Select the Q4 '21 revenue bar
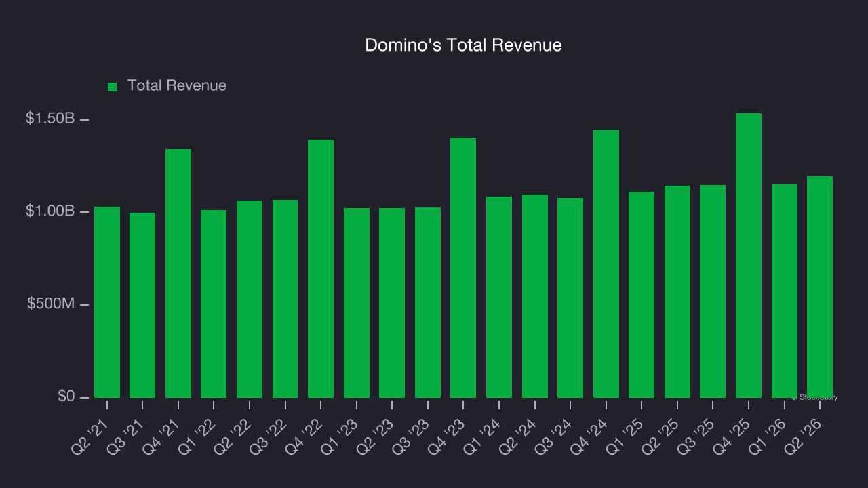The width and height of the screenshot is (868, 488). coord(178,273)
